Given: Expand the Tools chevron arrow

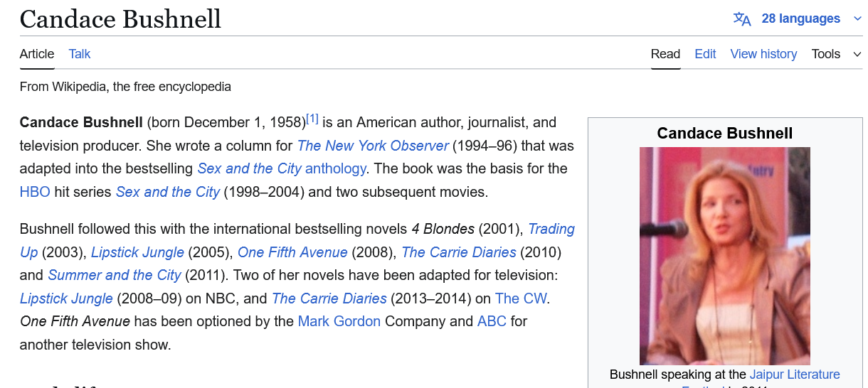Looking at the screenshot, I should [x=857, y=55].
